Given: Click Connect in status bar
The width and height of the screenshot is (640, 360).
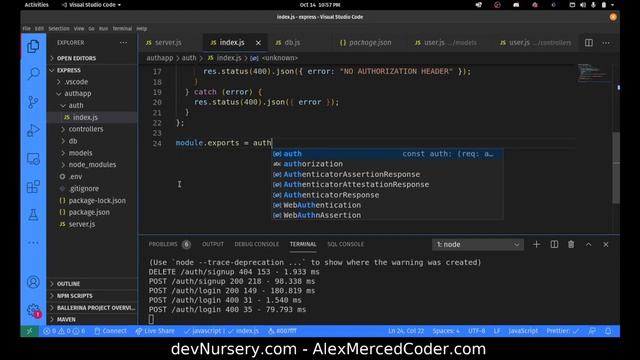Looking at the screenshot, I should coord(110,331).
